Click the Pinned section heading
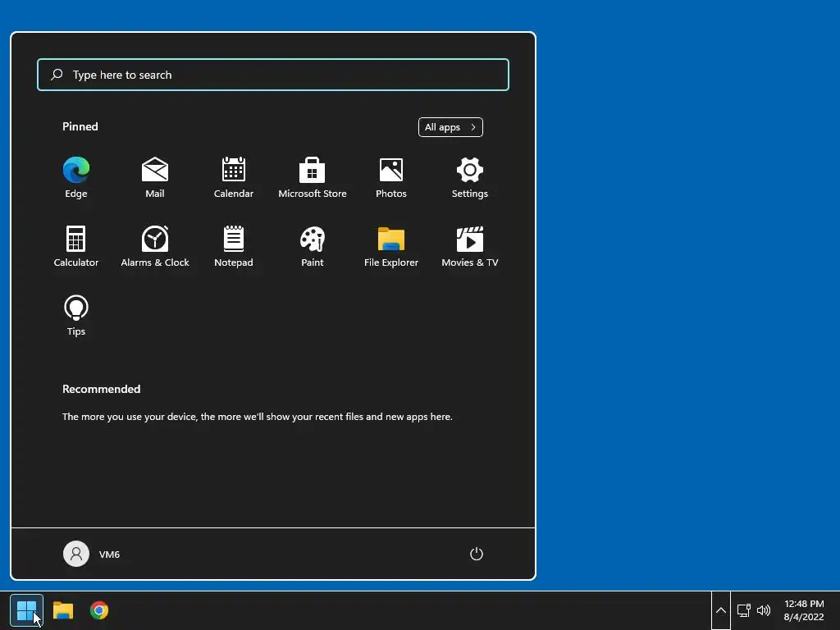This screenshot has height=630, width=840. click(80, 126)
